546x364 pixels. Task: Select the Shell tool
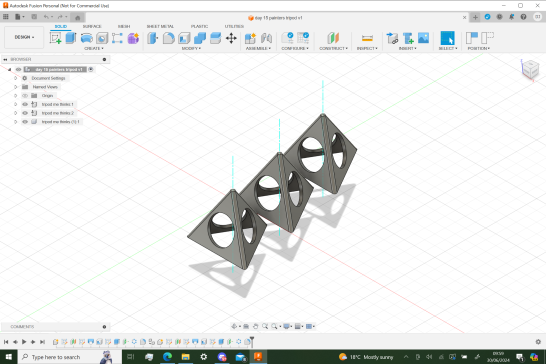point(184,38)
